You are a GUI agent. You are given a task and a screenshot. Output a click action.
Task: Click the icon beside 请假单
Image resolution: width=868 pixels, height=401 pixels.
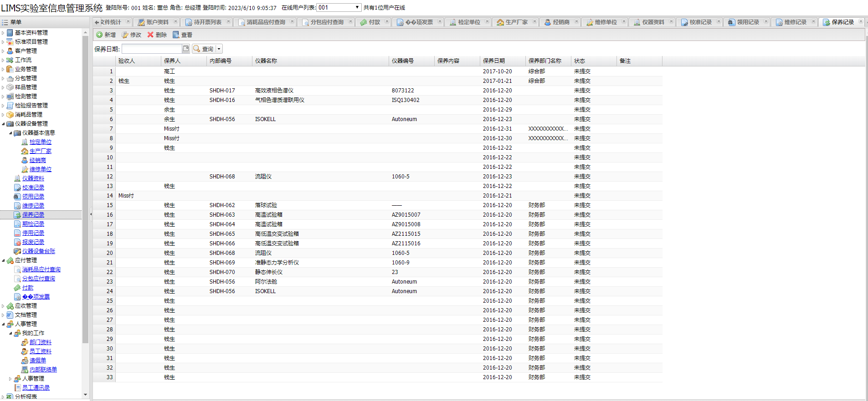25,360
